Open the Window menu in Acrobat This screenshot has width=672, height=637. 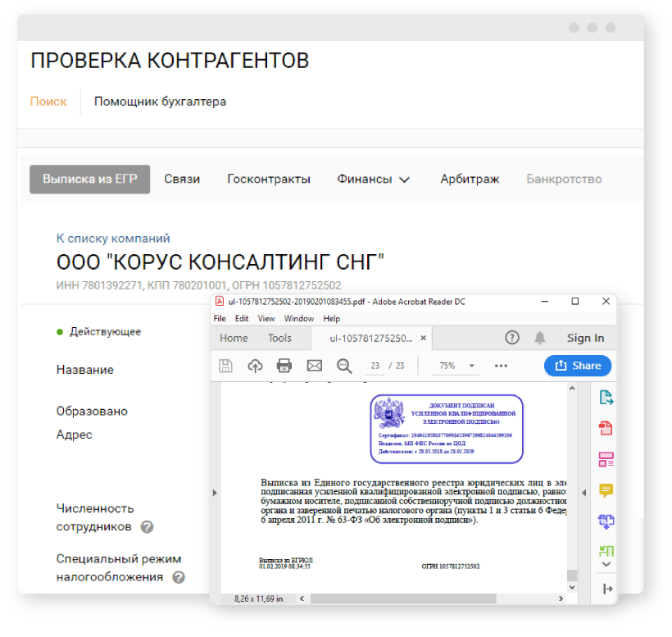coord(299,318)
